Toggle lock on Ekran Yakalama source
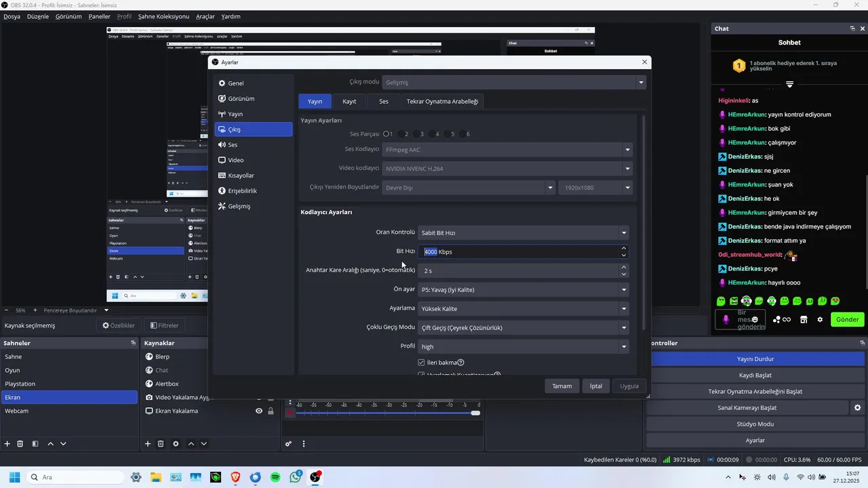Viewport: 868px width, 488px height. 271,411
